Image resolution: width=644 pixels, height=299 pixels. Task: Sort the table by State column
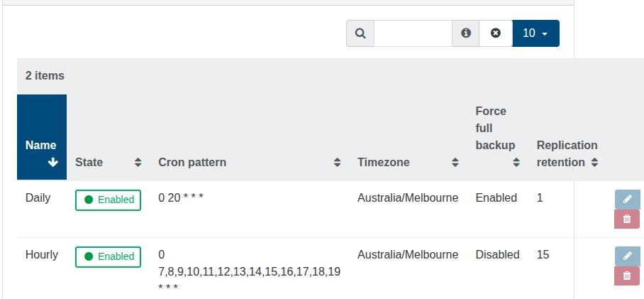click(x=138, y=163)
